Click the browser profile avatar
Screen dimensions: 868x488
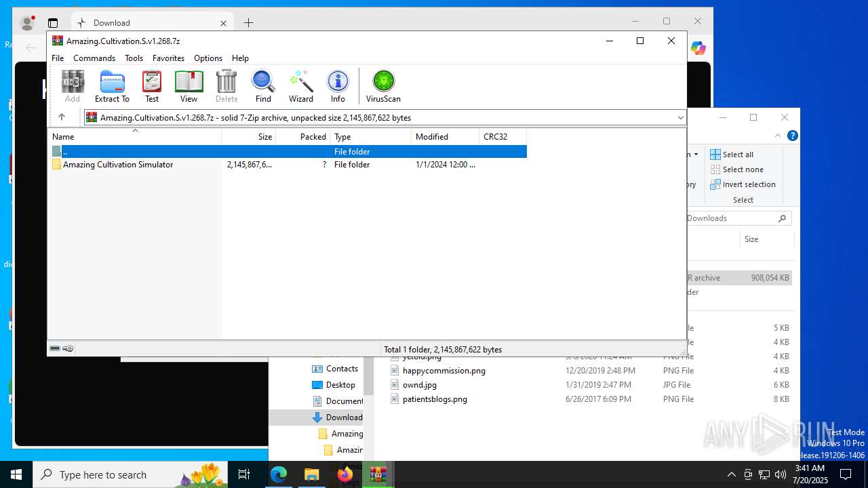(x=28, y=22)
